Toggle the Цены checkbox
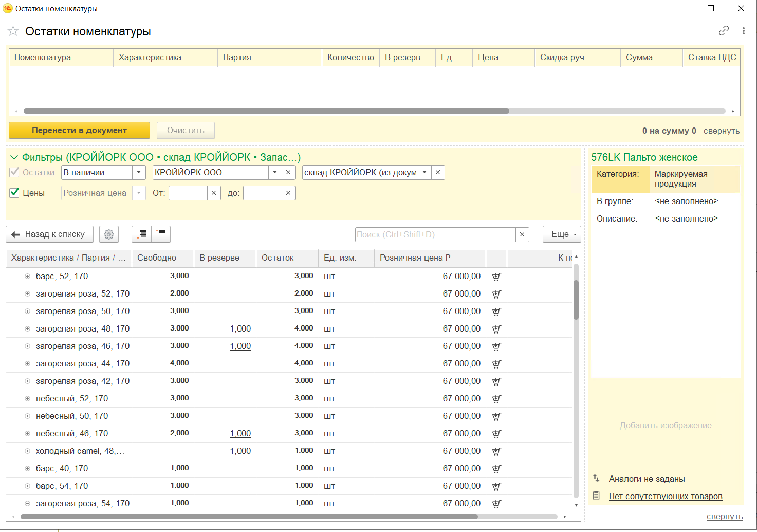Image resolution: width=757 pixels, height=532 pixels. pos(15,193)
